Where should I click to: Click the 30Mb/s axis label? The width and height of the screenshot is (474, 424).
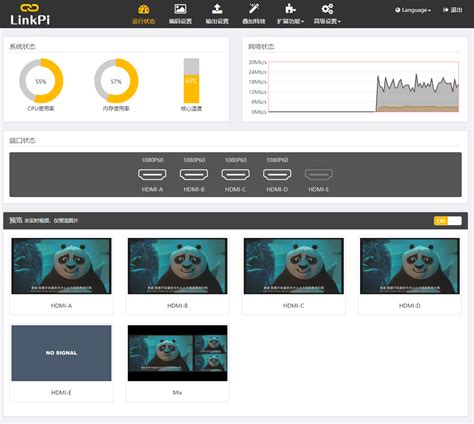tap(257, 62)
